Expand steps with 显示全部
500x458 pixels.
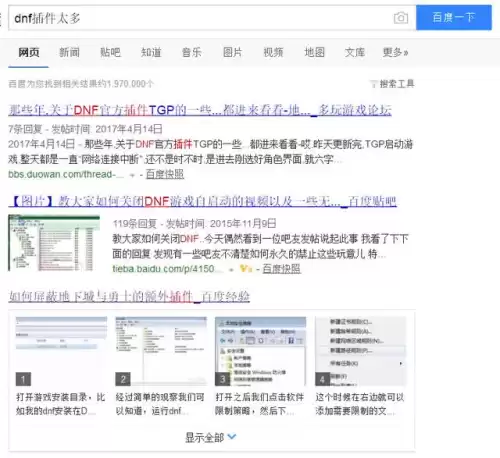[x=211, y=437]
